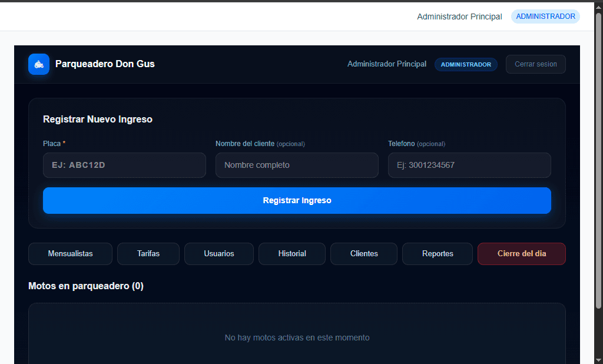Click the Nombre completo input
The image size is (603, 364).
(x=297, y=165)
